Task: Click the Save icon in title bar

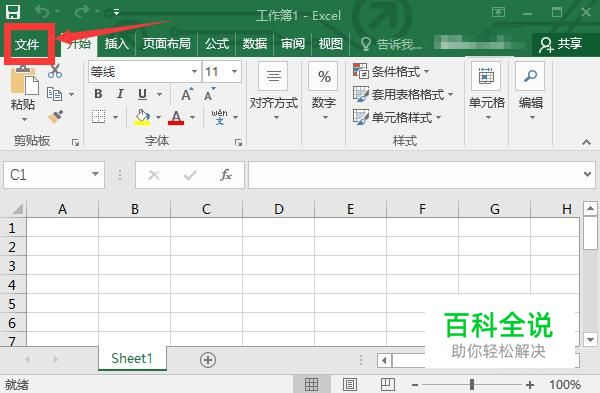Action: [13, 12]
